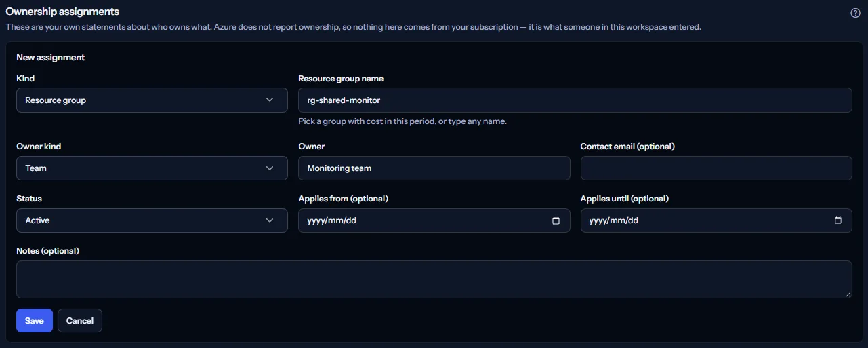Select the Kind field label
The width and height of the screenshot is (868, 348).
(x=26, y=79)
